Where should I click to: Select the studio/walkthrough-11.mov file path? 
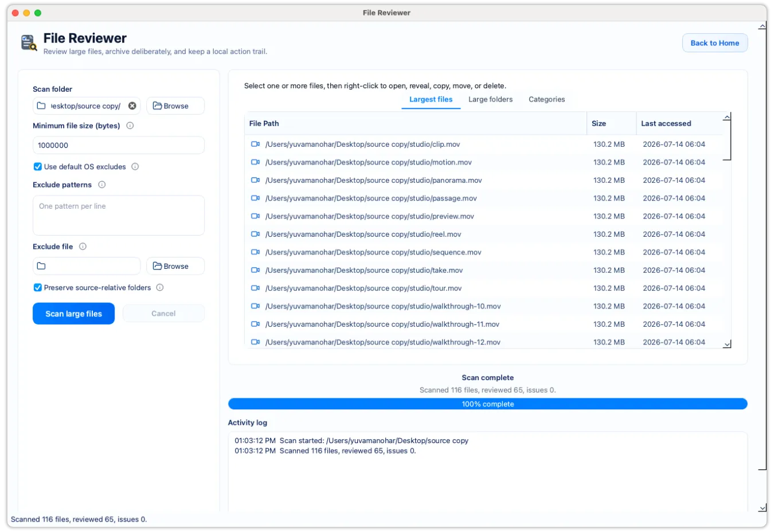382,324
